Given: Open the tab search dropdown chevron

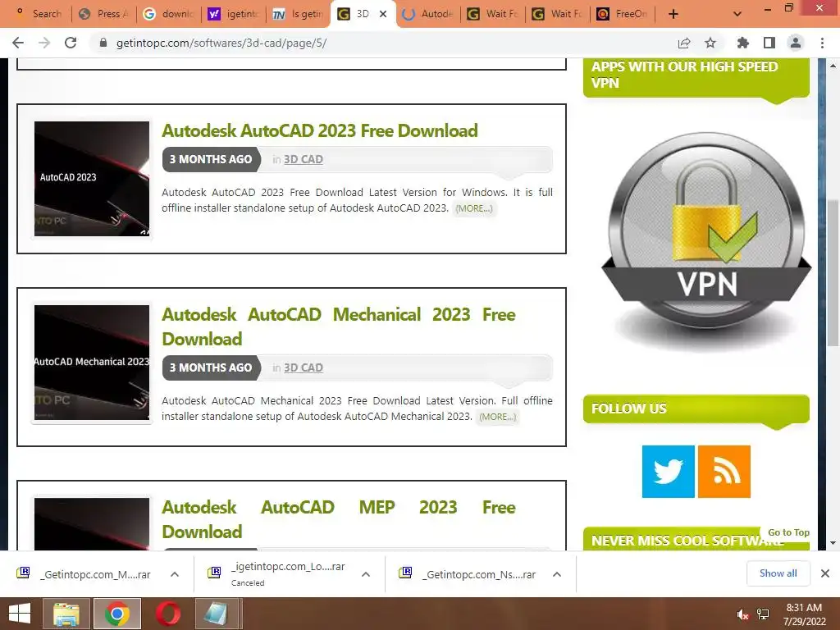Looking at the screenshot, I should tap(737, 14).
